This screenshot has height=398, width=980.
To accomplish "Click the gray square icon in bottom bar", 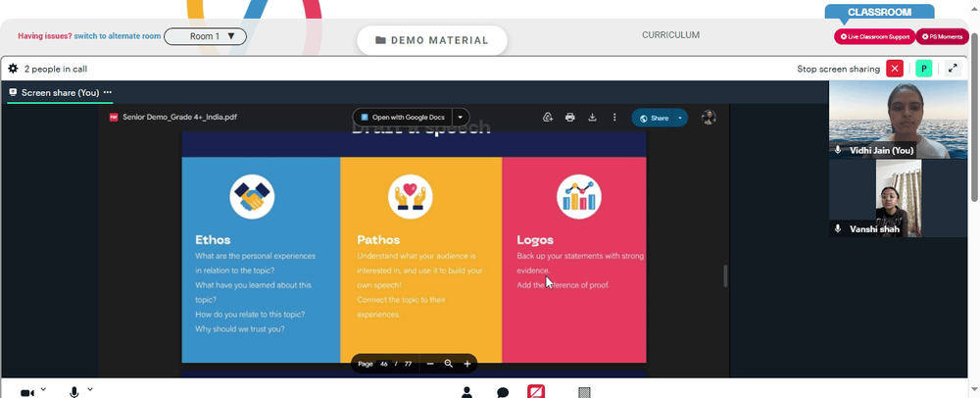I will (584, 392).
